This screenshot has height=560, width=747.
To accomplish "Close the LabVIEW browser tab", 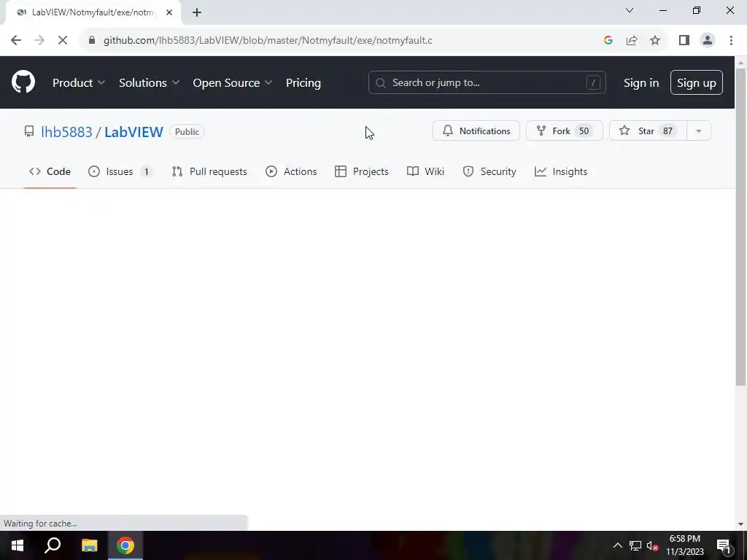I will tap(169, 12).
